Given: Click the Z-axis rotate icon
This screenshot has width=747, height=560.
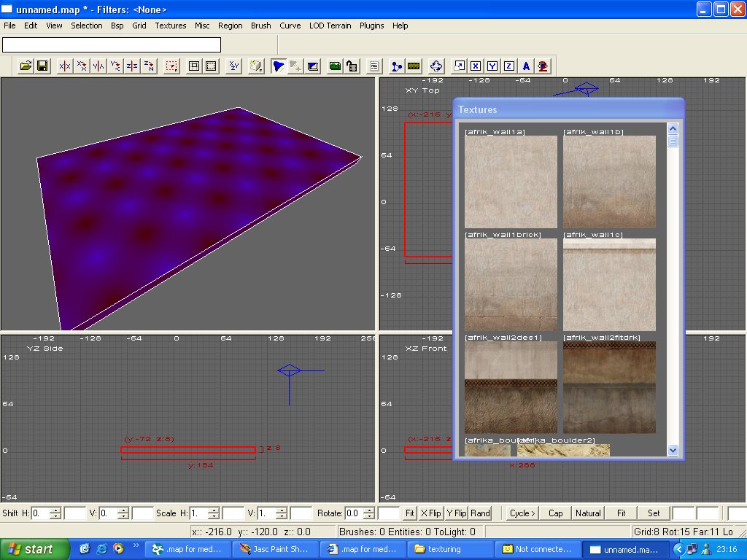Looking at the screenshot, I should pyautogui.click(x=149, y=66).
